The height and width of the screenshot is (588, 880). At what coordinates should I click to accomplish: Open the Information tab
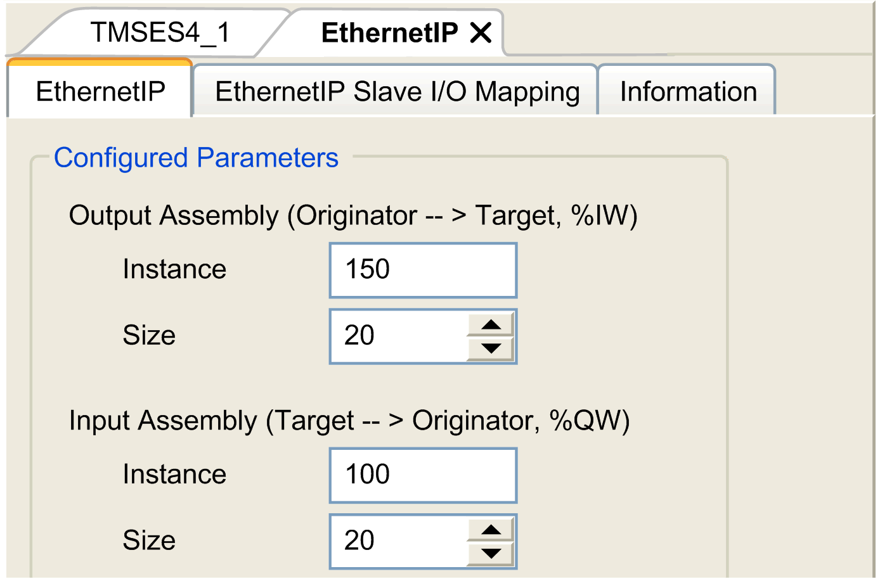tap(688, 92)
